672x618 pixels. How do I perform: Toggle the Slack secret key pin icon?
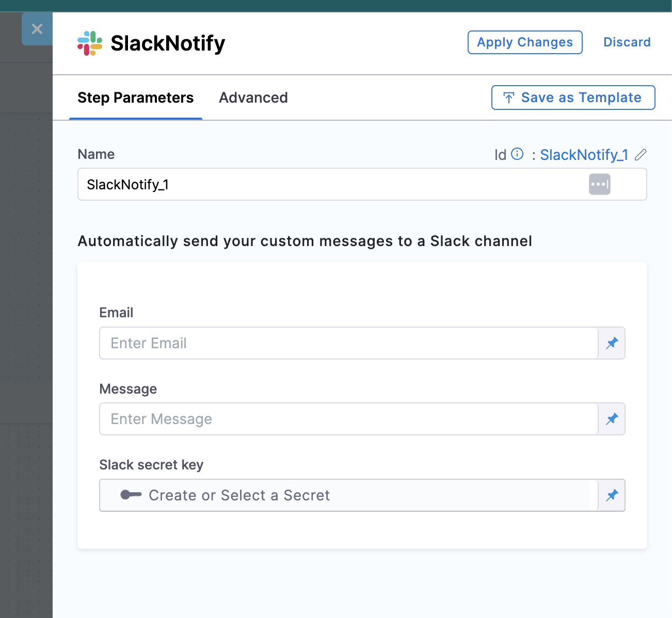pyautogui.click(x=612, y=495)
